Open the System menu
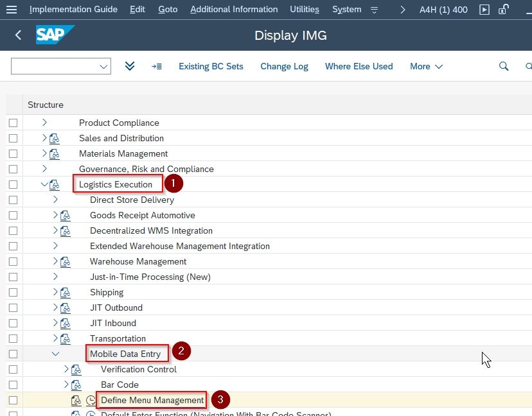The height and width of the screenshot is (416, 532). tap(347, 10)
